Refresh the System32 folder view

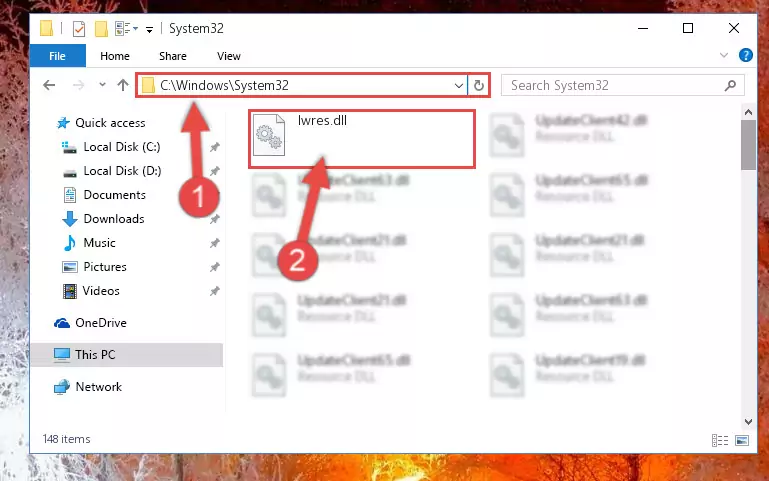point(479,86)
